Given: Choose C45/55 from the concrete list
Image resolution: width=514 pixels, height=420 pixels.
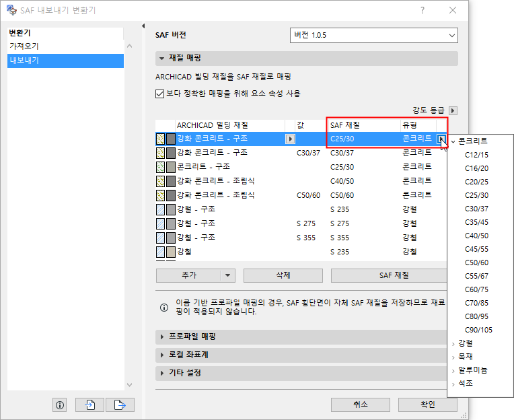Looking at the screenshot, I should 476,249.
